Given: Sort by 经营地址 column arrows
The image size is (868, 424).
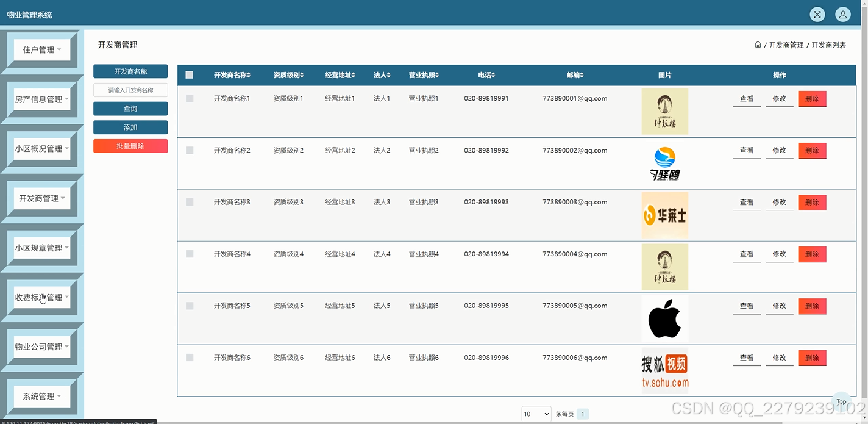Looking at the screenshot, I should tap(353, 75).
